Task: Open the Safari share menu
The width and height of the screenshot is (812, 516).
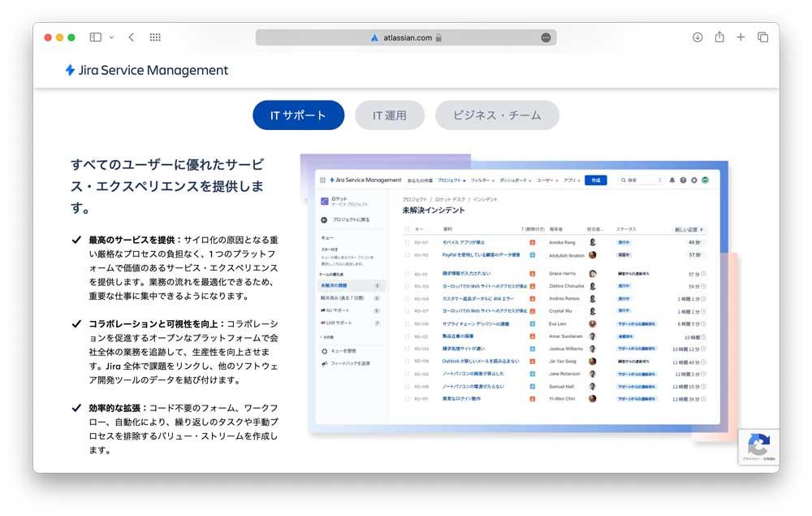Action: [x=719, y=37]
